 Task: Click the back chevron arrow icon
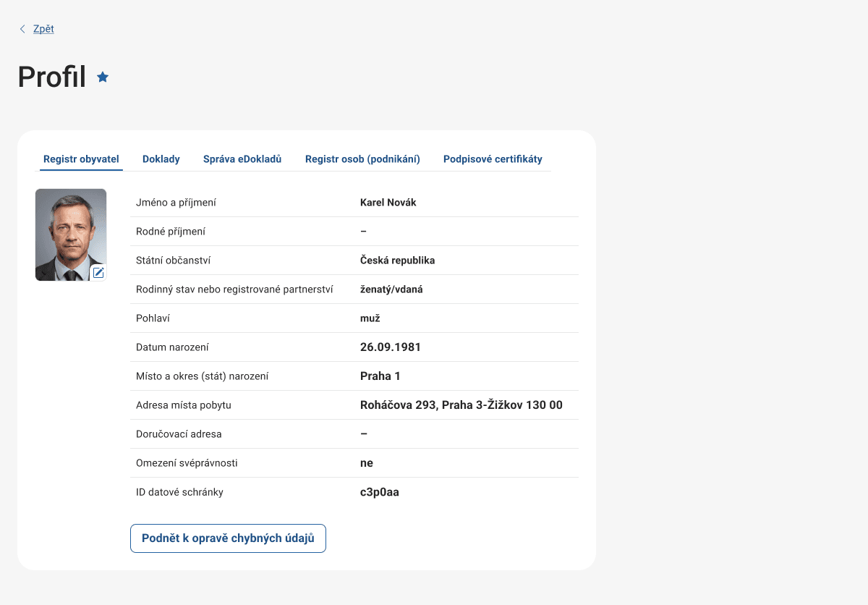22,29
